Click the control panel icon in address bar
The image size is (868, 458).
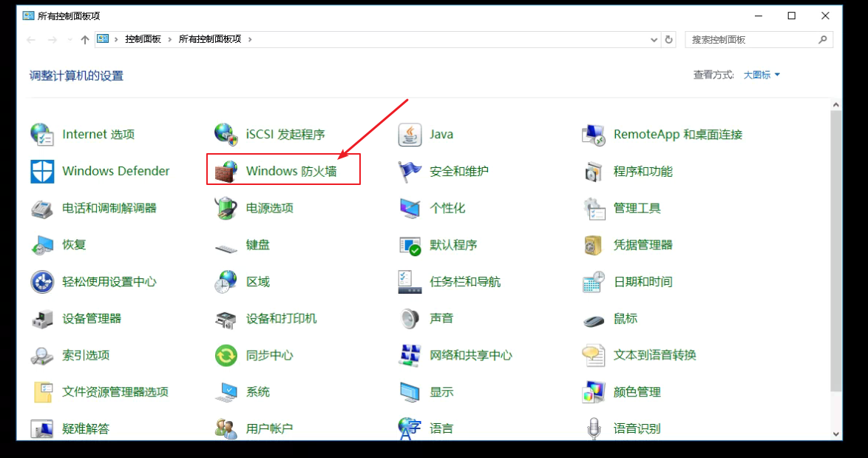(103, 38)
